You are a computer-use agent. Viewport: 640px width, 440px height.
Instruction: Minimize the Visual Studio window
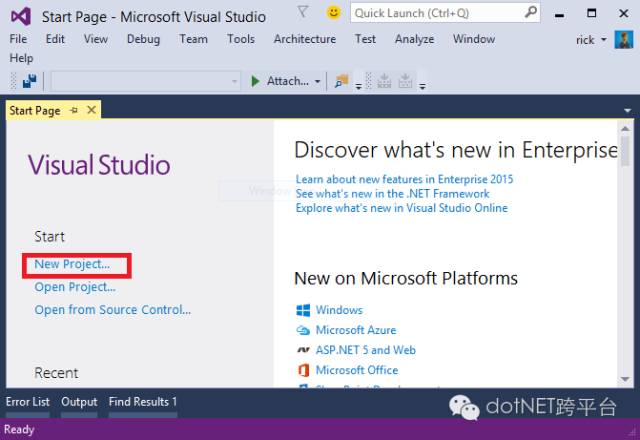point(560,14)
